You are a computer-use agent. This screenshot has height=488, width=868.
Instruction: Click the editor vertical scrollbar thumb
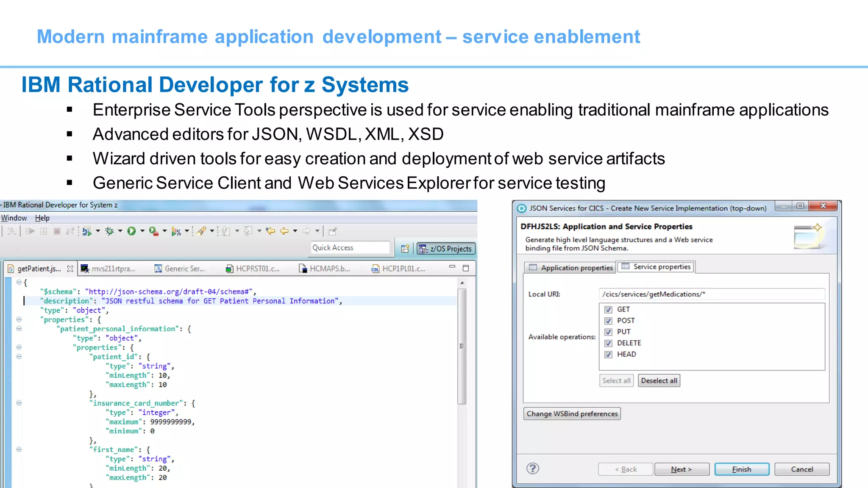462,346
